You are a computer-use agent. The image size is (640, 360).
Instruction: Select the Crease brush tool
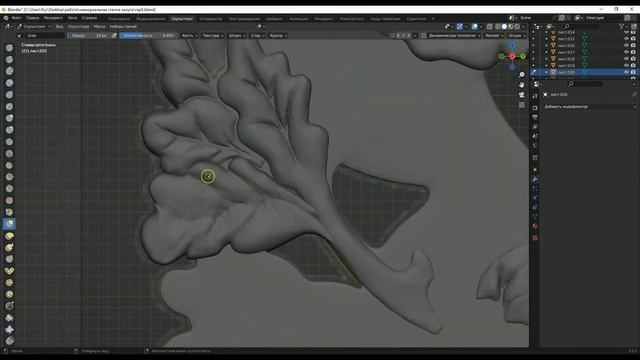click(9, 142)
